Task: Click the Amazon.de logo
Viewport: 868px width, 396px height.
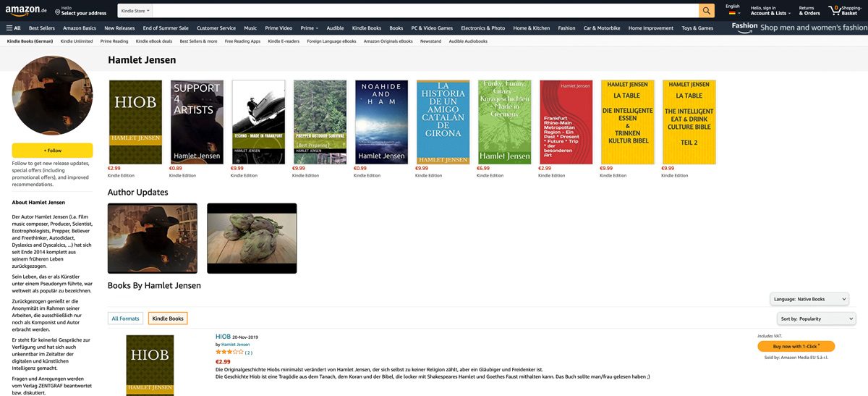Action: click(27, 10)
